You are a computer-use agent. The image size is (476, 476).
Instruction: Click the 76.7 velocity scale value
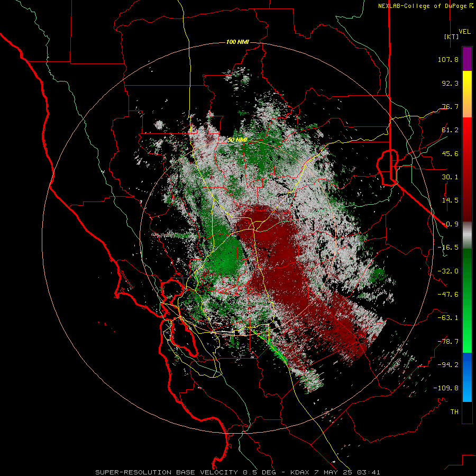click(450, 106)
